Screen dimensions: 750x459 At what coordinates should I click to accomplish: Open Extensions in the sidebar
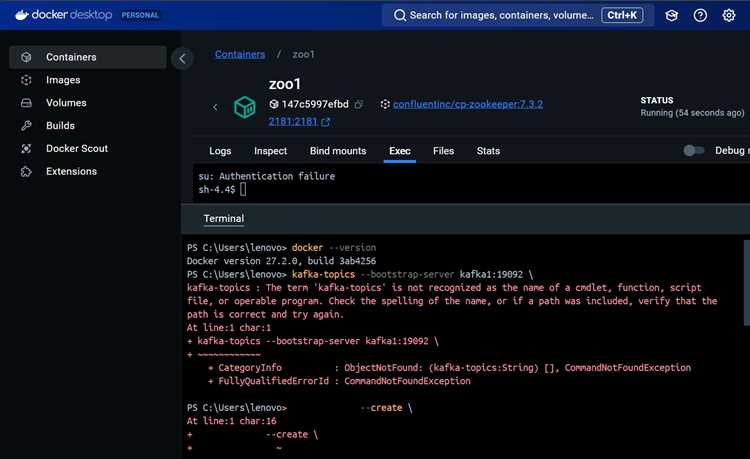point(88,171)
